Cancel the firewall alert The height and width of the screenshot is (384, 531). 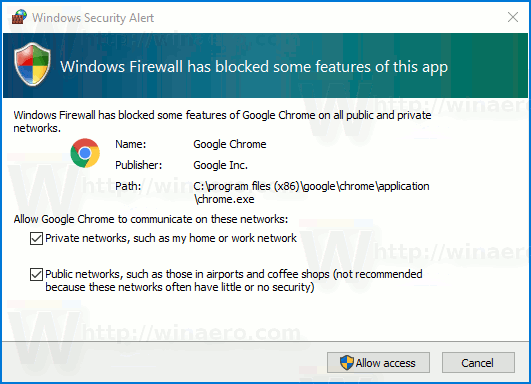[x=478, y=363]
